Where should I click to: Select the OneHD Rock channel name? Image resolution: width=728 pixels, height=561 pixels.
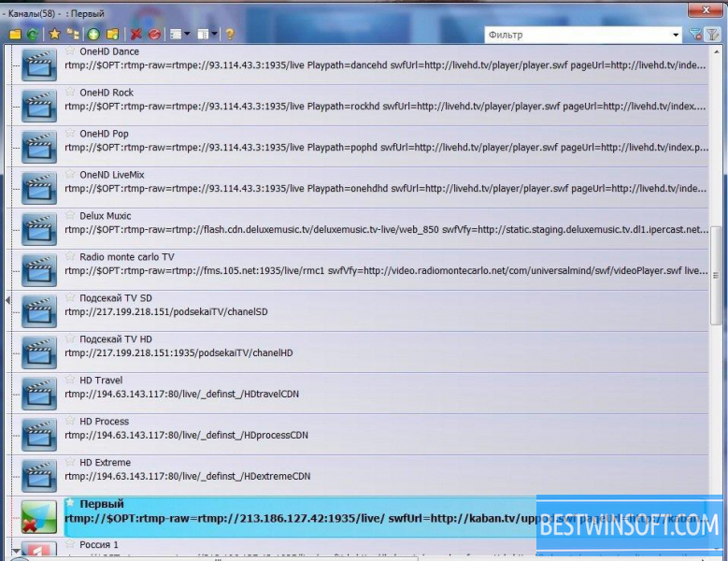click(107, 93)
